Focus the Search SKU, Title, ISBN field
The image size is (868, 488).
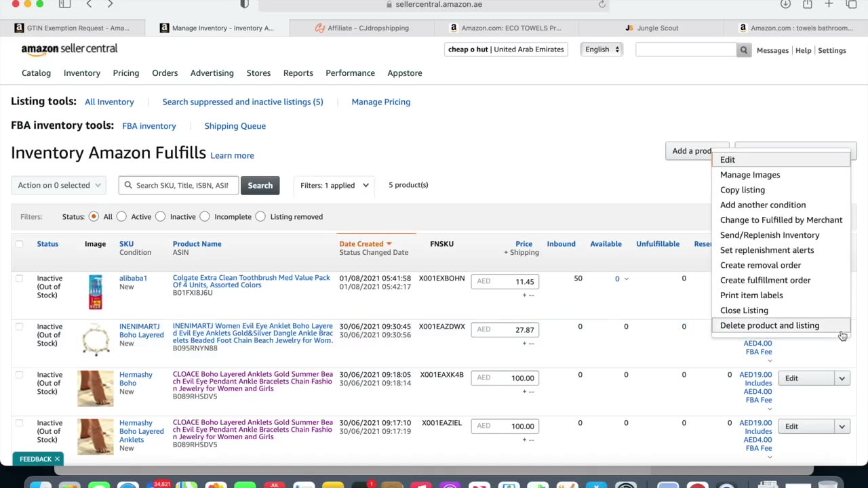(x=178, y=185)
